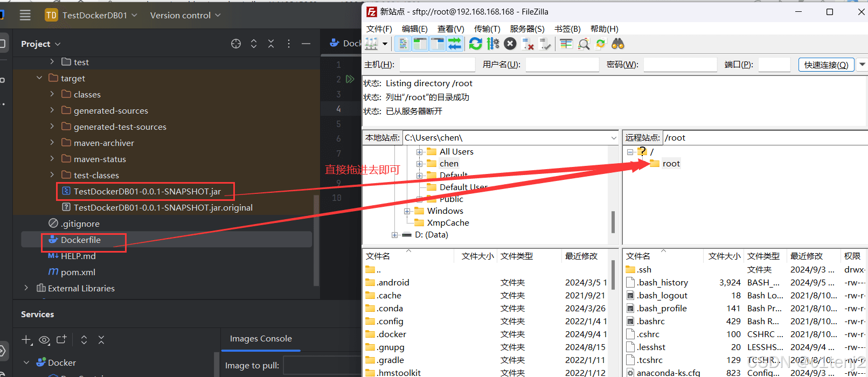Click Select Opened File crosshair icon
This screenshot has width=868, height=377.
(236, 44)
